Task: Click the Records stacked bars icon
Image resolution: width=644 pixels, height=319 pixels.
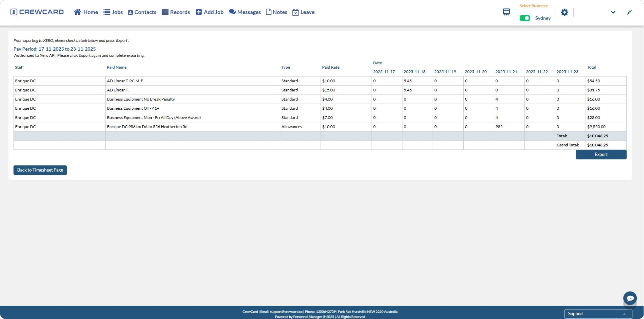Action: coord(165,12)
